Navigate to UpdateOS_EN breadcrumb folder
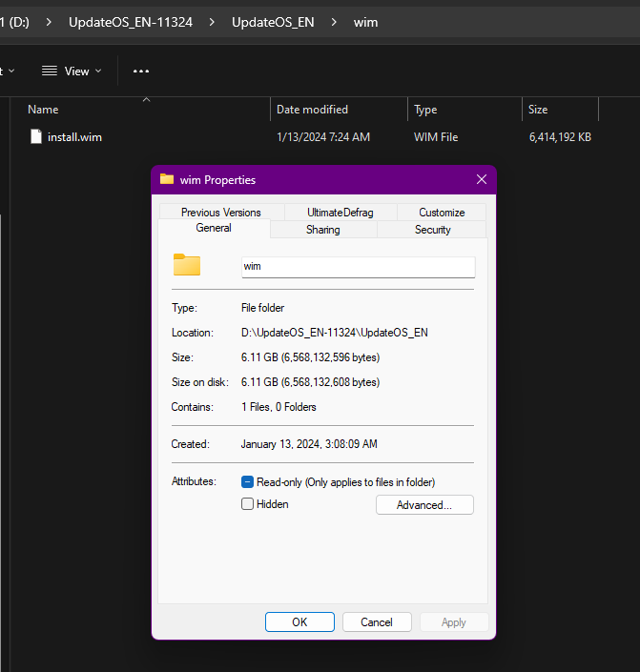The width and height of the screenshot is (640, 672). (x=273, y=22)
